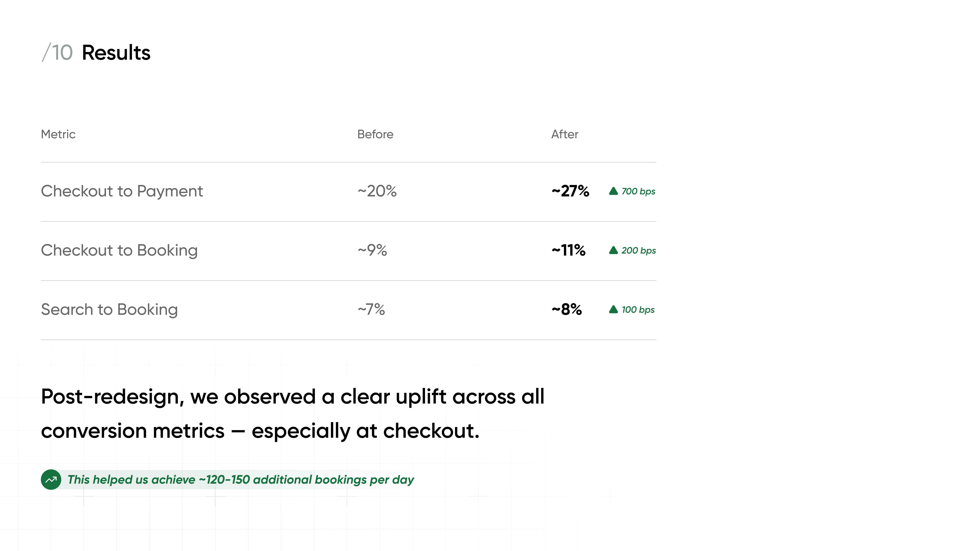980x551 pixels.
Task: Click the green triangle beside 200 bps
Action: tap(613, 250)
